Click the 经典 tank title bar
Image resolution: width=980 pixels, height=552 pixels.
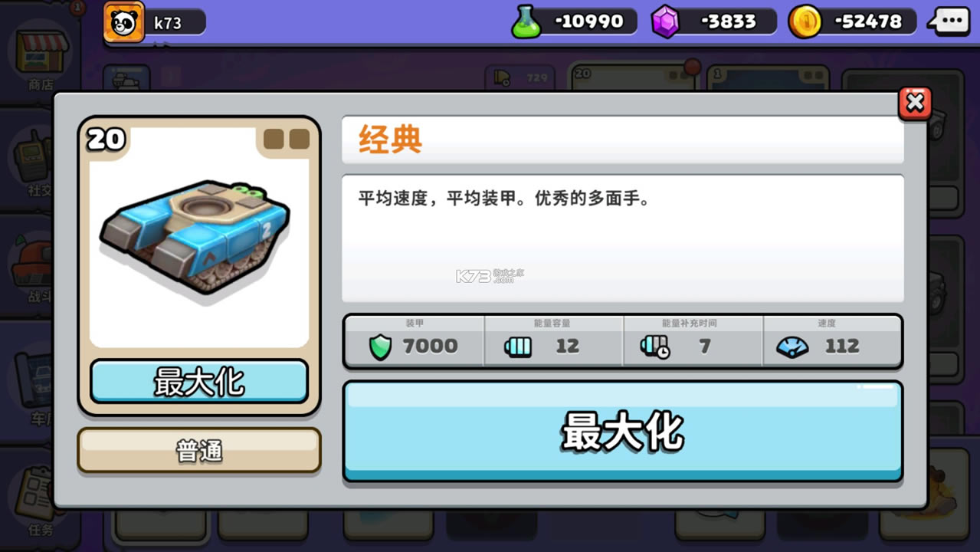coord(622,140)
